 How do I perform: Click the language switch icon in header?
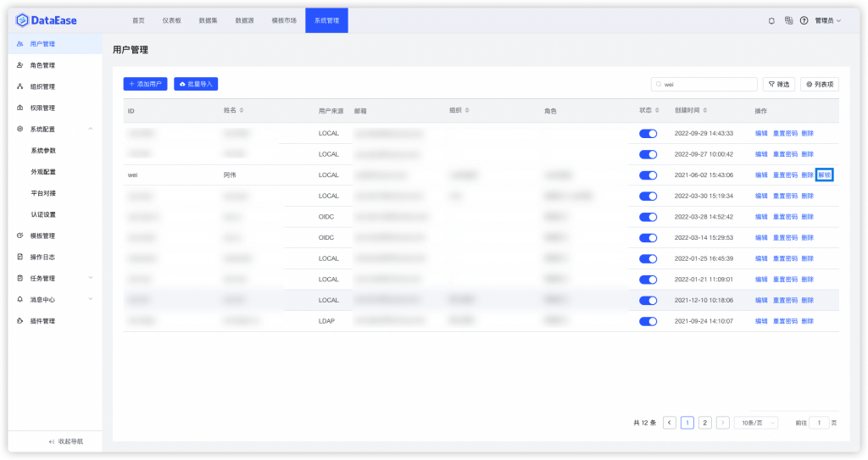788,20
